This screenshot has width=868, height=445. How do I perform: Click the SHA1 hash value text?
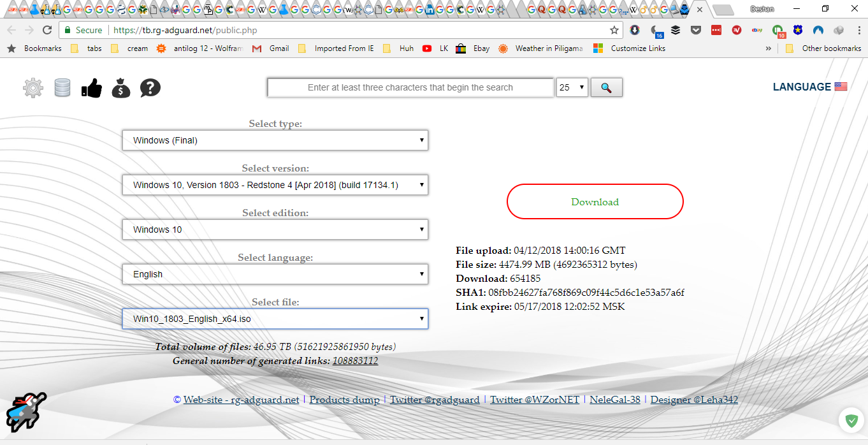[x=586, y=293]
